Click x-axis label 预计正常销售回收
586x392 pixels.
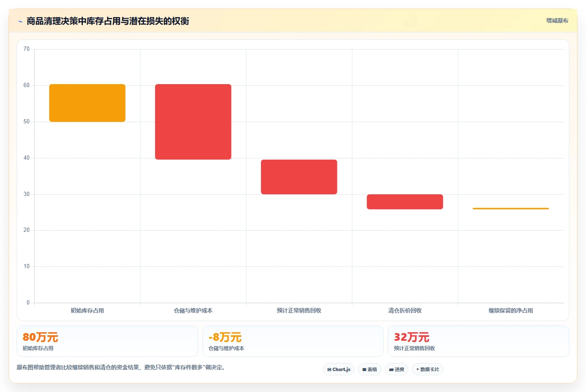299,310
